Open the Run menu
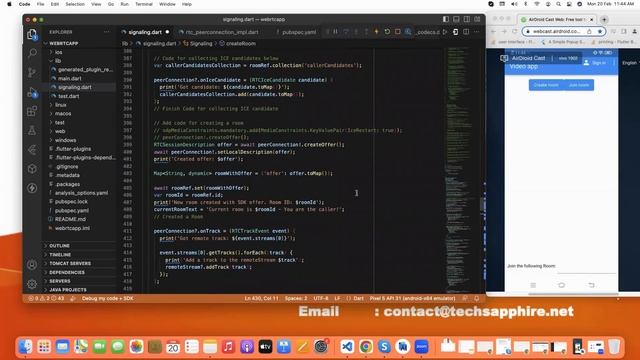The width and height of the screenshot is (640, 360). [124, 4]
